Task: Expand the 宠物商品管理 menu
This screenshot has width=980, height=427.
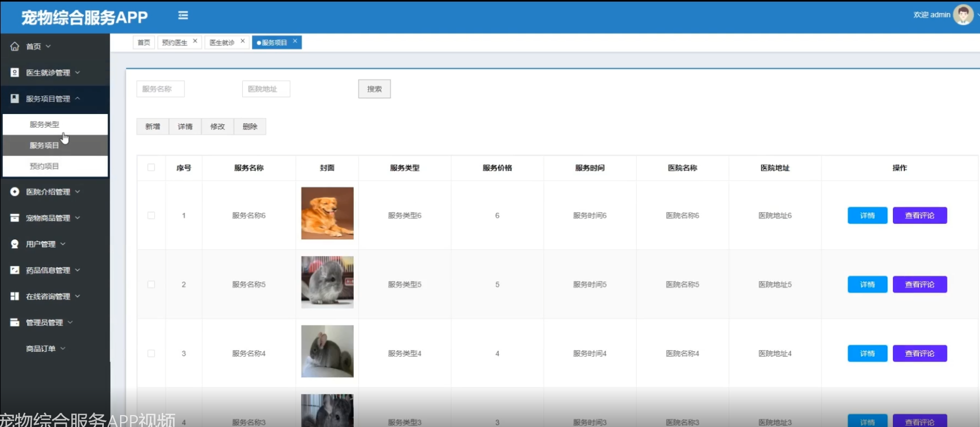Action: (77, 218)
